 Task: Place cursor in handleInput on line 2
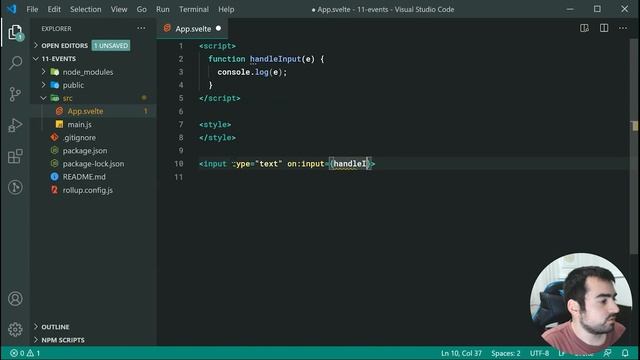pyautogui.click(x=275, y=59)
